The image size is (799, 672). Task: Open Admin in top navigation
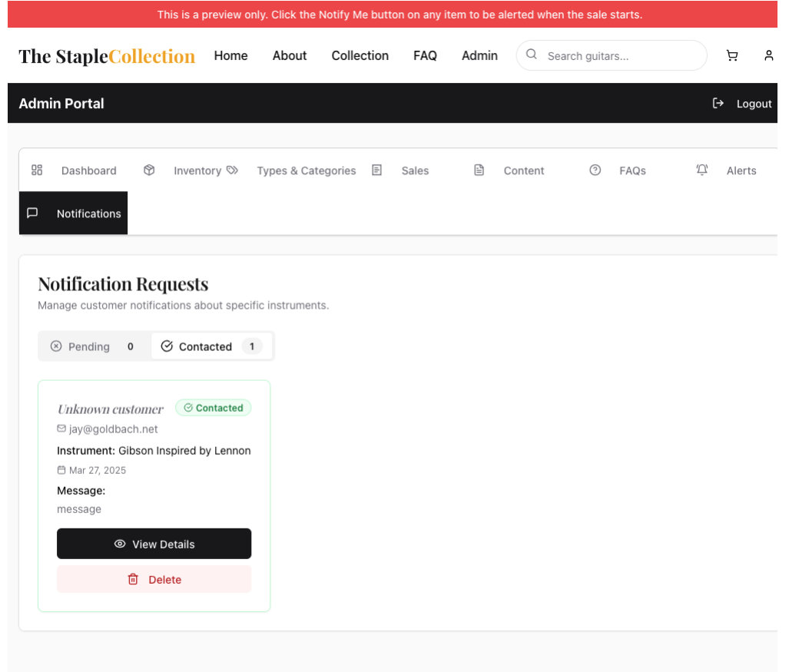point(479,55)
